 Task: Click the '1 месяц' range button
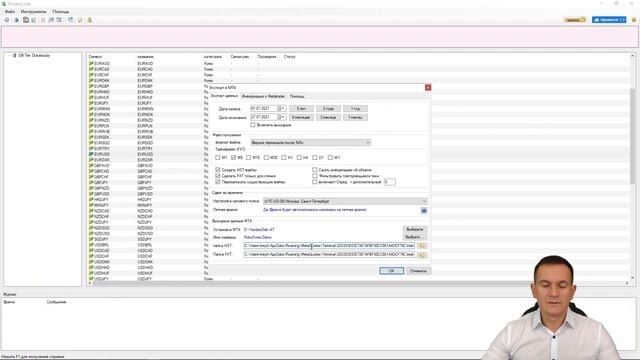pos(355,117)
